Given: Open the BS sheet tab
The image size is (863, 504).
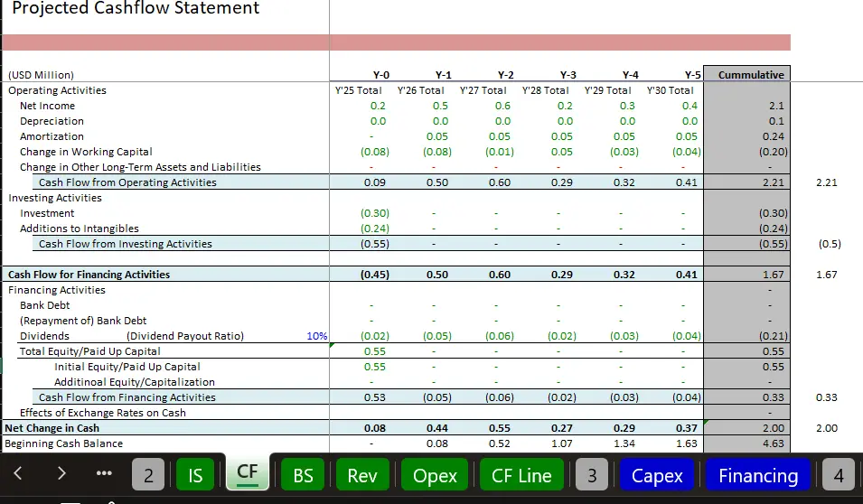Looking at the screenshot, I should click(303, 475).
